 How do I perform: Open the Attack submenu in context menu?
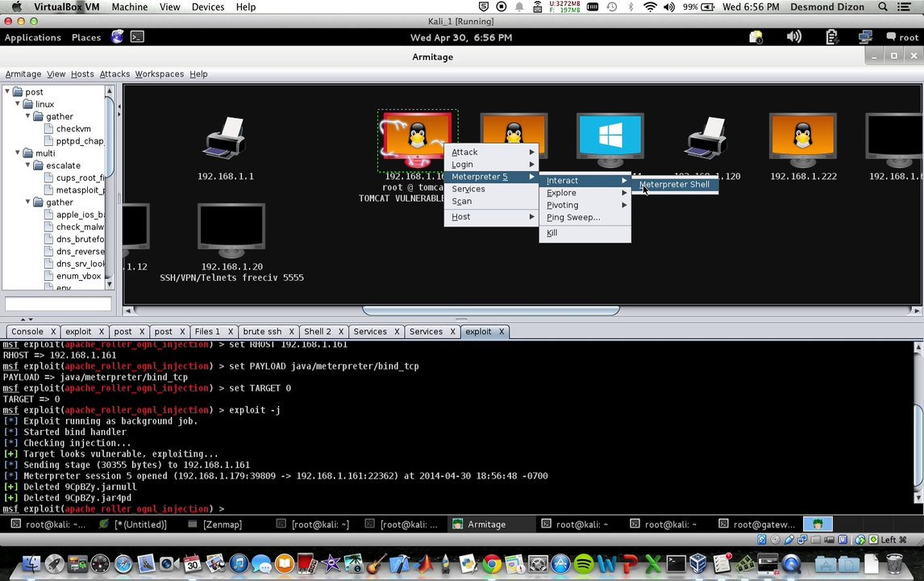click(x=492, y=153)
